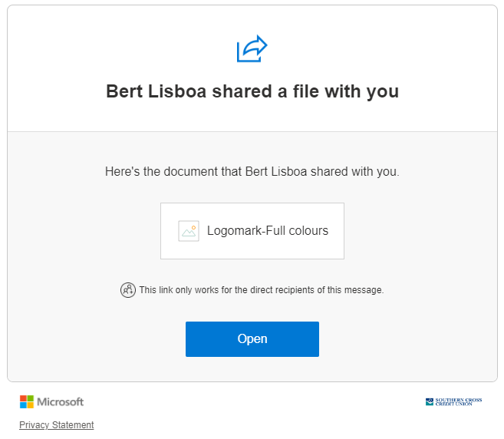The width and height of the screenshot is (504, 439).
Task: Click the green square in Microsoft logo
Action: (30, 398)
